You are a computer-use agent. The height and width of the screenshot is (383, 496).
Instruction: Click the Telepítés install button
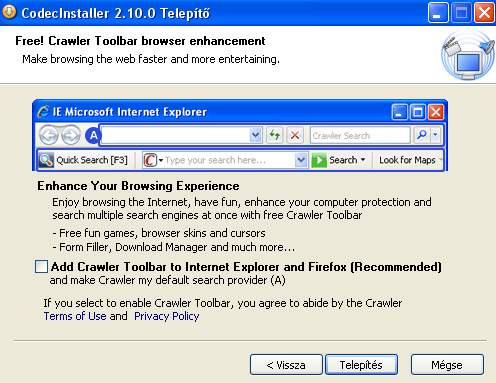361,365
